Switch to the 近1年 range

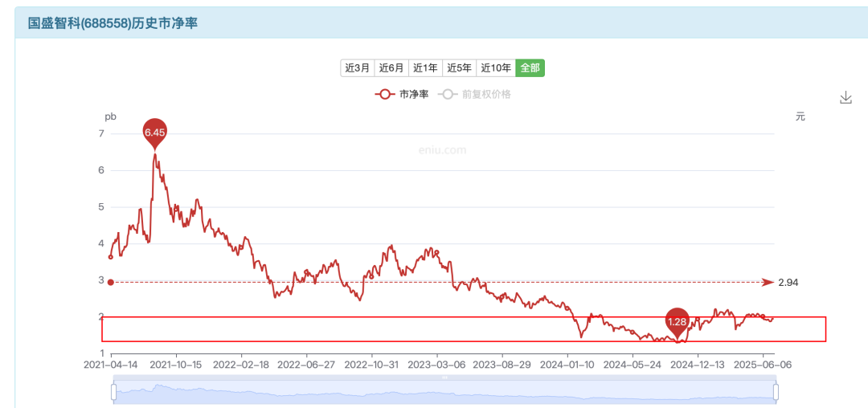coord(426,68)
